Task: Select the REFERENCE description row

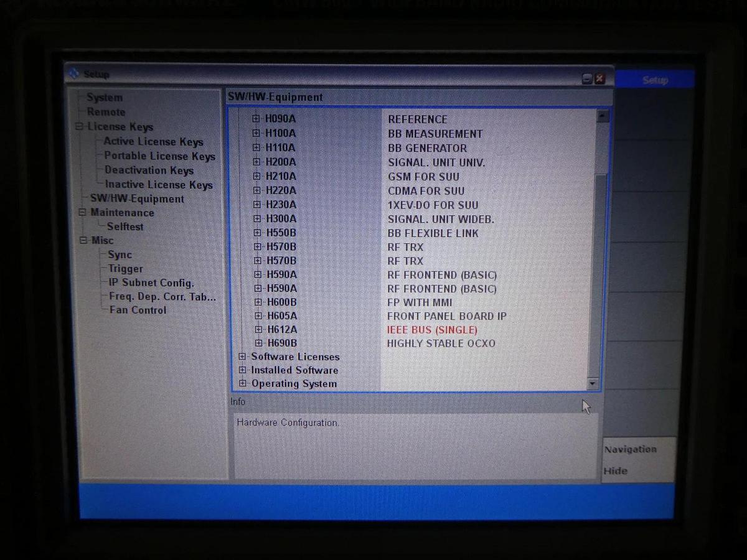Action: (x=418, y=119)
